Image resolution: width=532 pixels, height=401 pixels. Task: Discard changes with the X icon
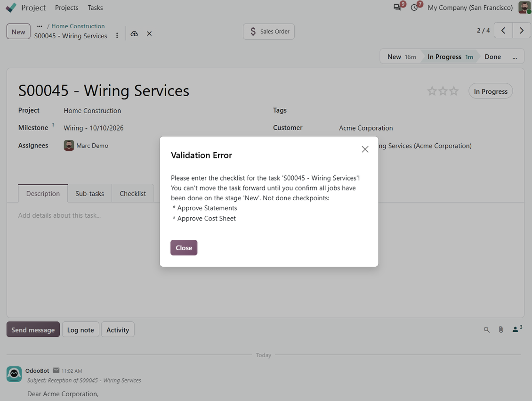(149, 33)
